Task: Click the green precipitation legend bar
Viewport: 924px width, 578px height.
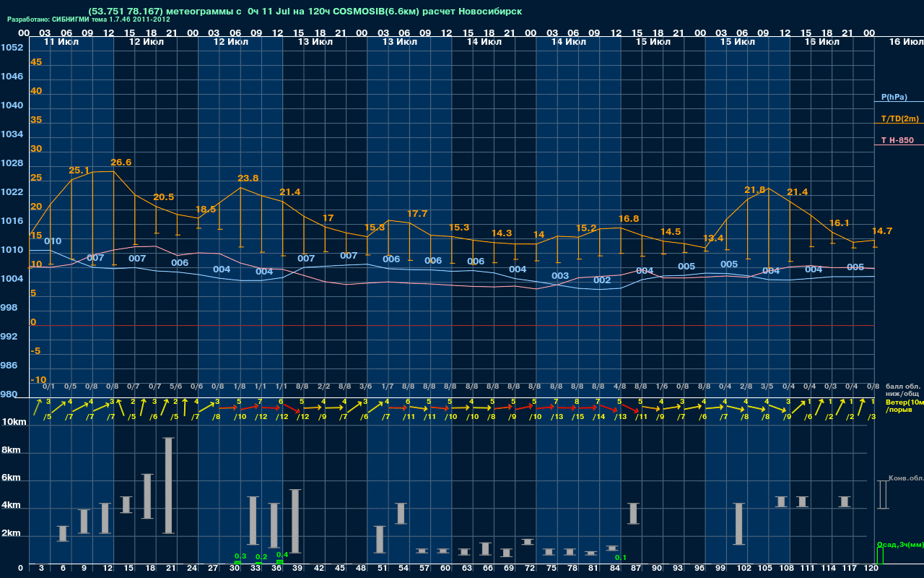Action: (879, 556)
